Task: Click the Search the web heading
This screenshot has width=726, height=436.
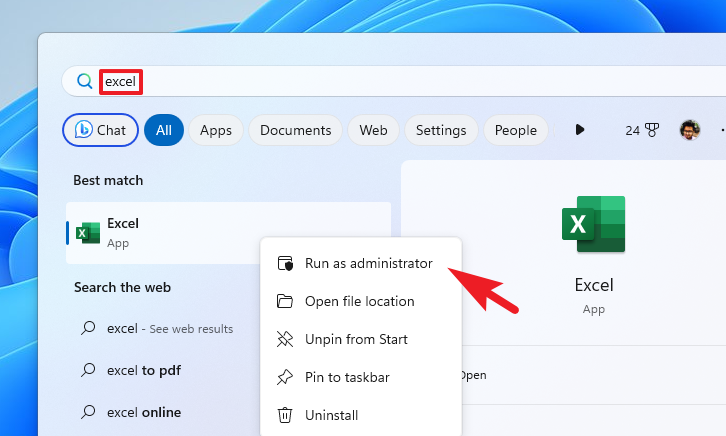Action: (x=122, y=287)
